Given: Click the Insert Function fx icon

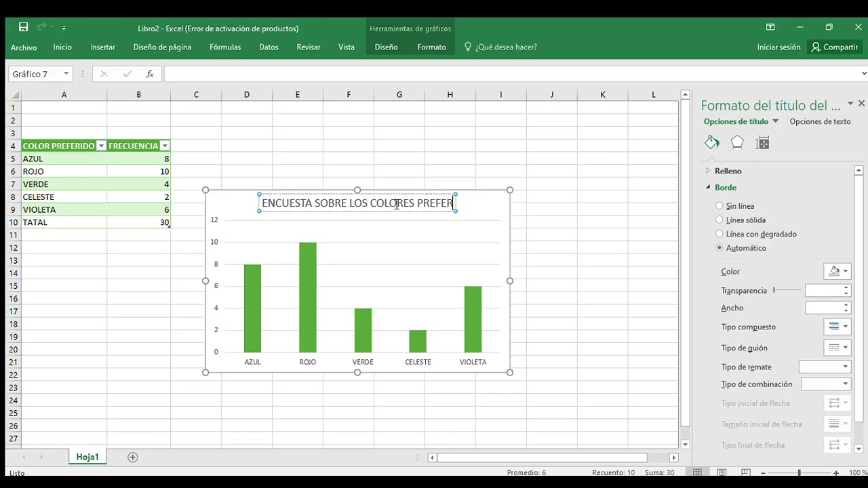Looking at the screenshot, I should [150, 74].
